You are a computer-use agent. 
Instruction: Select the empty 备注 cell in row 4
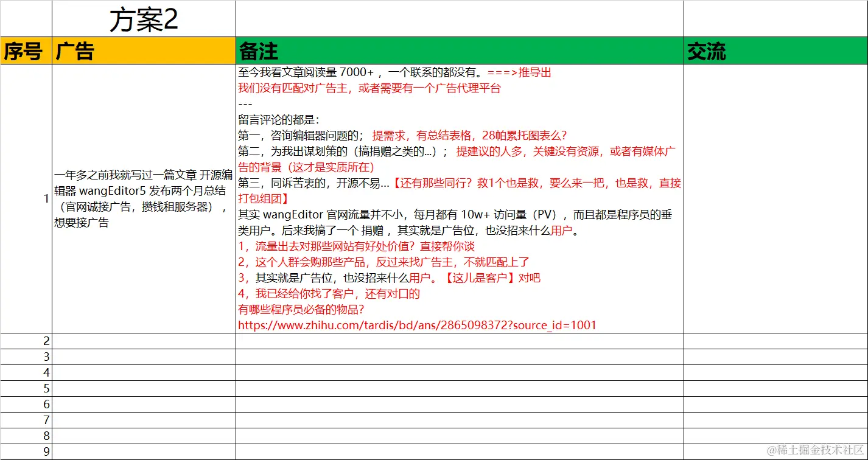click(x=460, y=373)
